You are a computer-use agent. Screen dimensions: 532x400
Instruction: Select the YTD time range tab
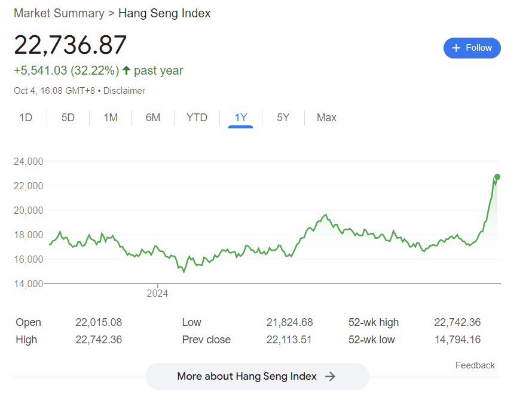[x=197, y=118]
